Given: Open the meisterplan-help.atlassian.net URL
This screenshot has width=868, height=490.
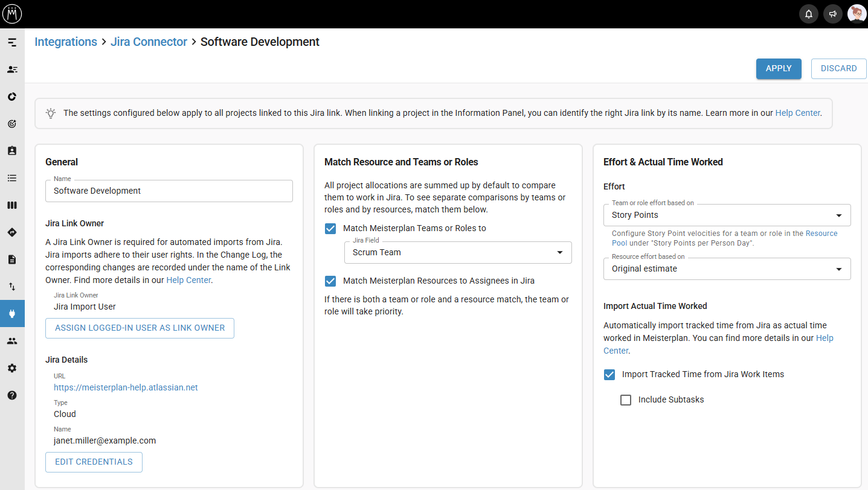Looking at the screenshot, I should 126,387.
